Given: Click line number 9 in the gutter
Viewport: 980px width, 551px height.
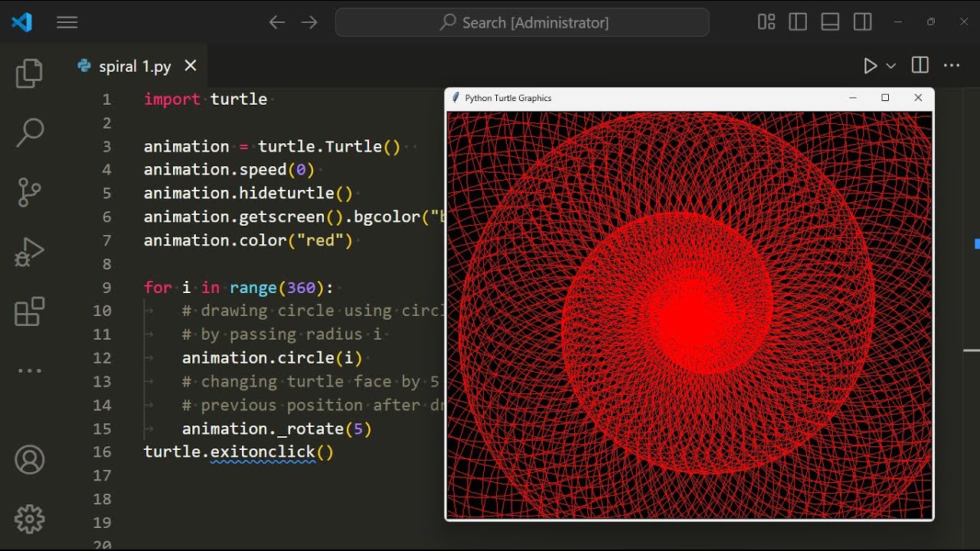Looking at the screenshot, I should pos(106,288).
